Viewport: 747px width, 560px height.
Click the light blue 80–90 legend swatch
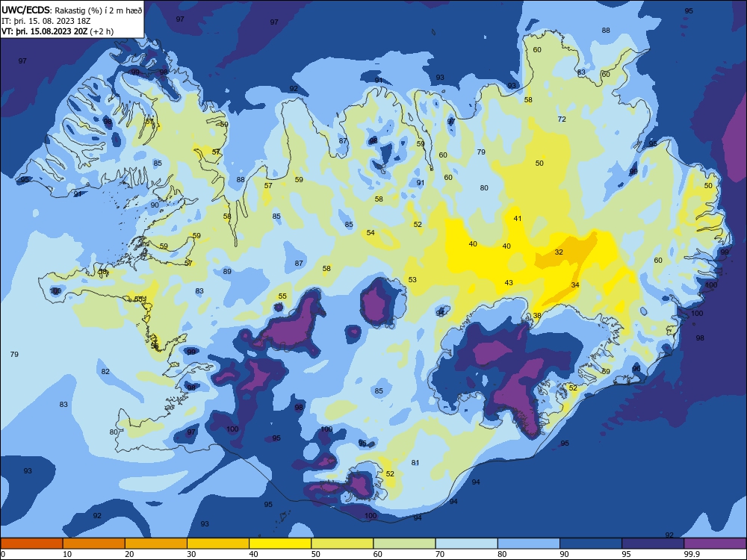(x=529, y=544)
